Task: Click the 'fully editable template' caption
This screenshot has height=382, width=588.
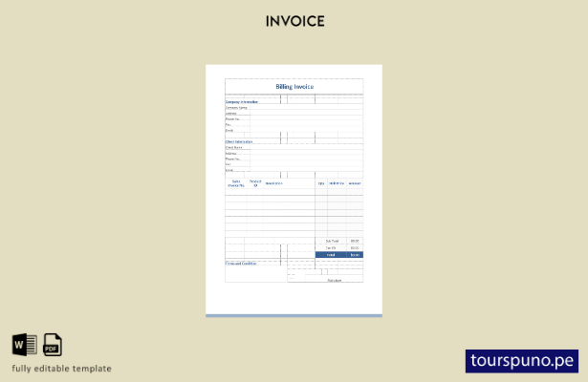Action: tap(61, 369)
